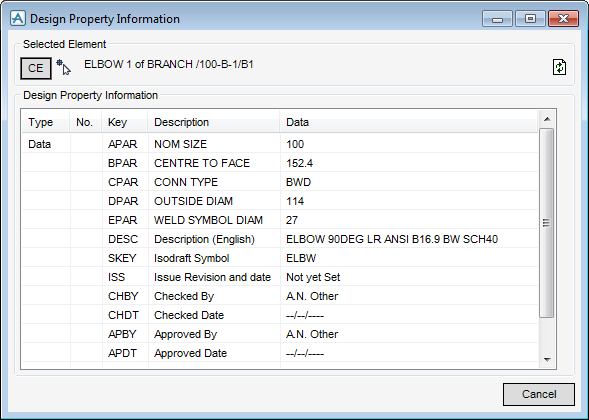589x420 pixels.
Task: Select the BPAR CENTRE TO FACE row
Action: coord(280,163)
